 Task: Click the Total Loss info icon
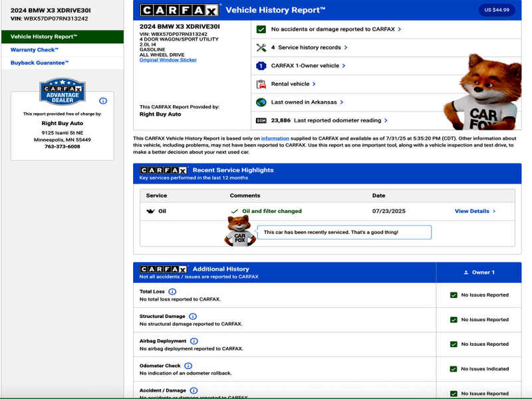click(x=172, y=292)
